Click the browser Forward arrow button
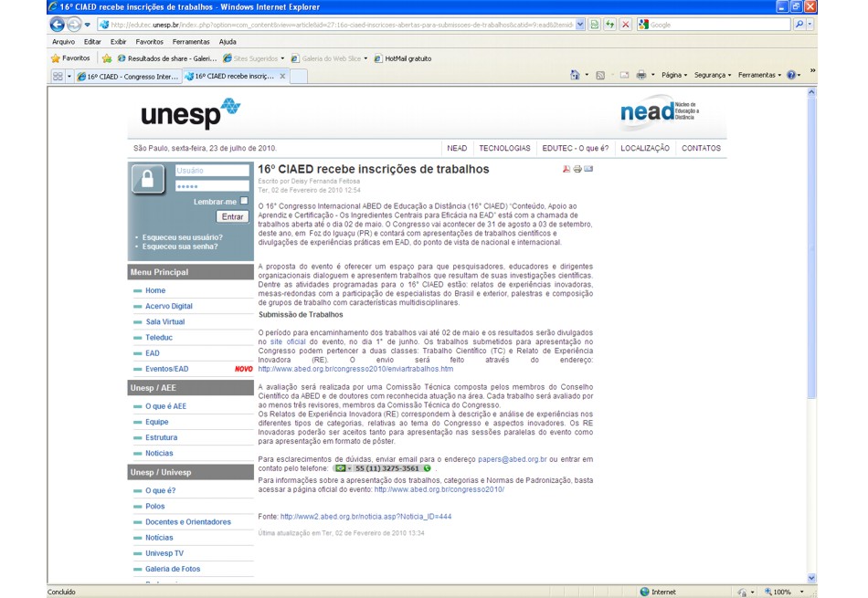The width and height of the screenshot is (868, 598). coord(74,25)
